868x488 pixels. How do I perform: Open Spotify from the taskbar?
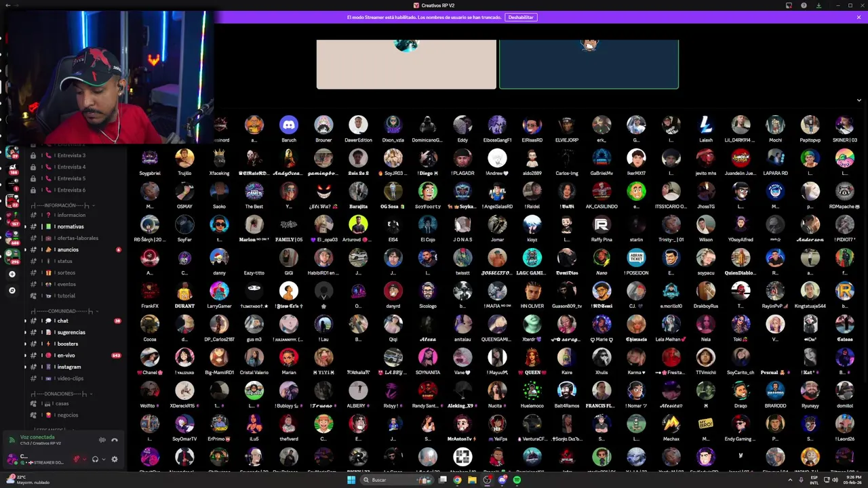[517, 480]
